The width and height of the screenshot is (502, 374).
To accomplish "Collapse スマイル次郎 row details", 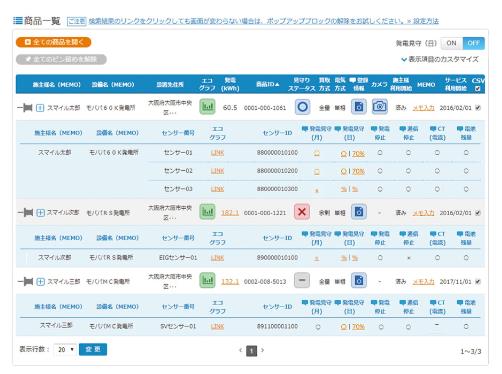I will coord(40,213).
